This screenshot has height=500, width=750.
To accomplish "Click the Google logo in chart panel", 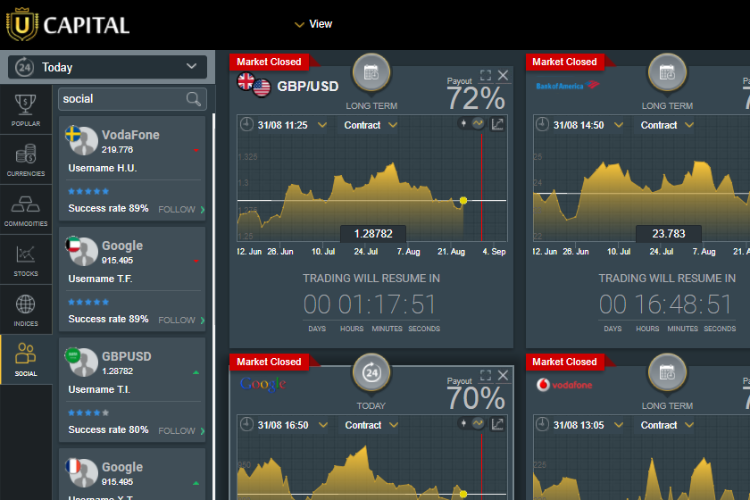I will 263,384.
